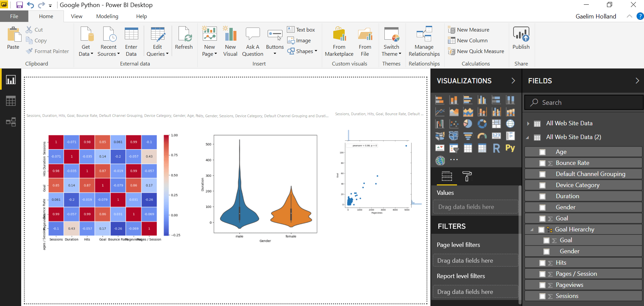Open the Format paint roller pane
The width and height of the screenshot is (644, 306).
[467, 176]
